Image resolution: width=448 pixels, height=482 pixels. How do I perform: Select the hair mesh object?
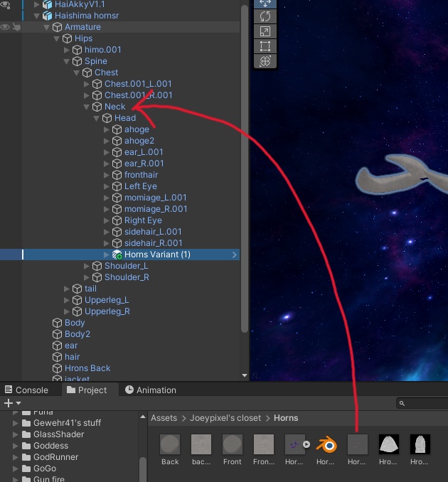click(x=72, y=357)
